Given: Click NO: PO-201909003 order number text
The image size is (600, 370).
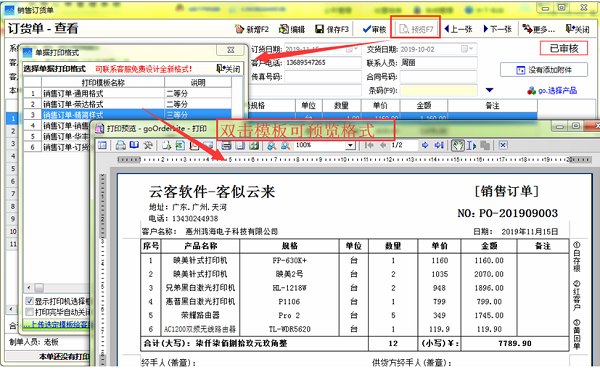Looking at the screenshot, I should pyautogui.click(x=507, y=213).
